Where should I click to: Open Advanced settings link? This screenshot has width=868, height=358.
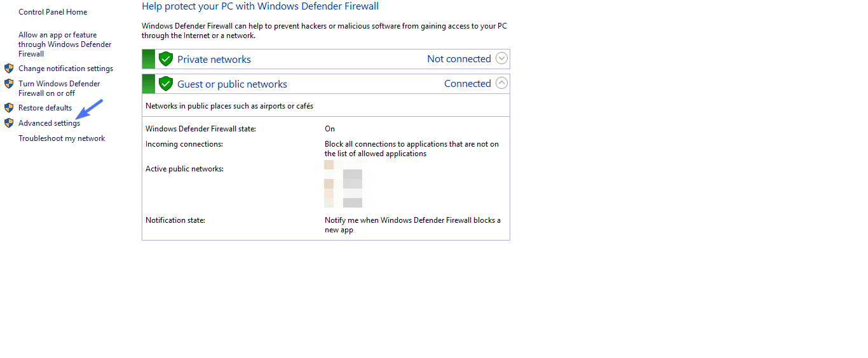tap(50, 123)
